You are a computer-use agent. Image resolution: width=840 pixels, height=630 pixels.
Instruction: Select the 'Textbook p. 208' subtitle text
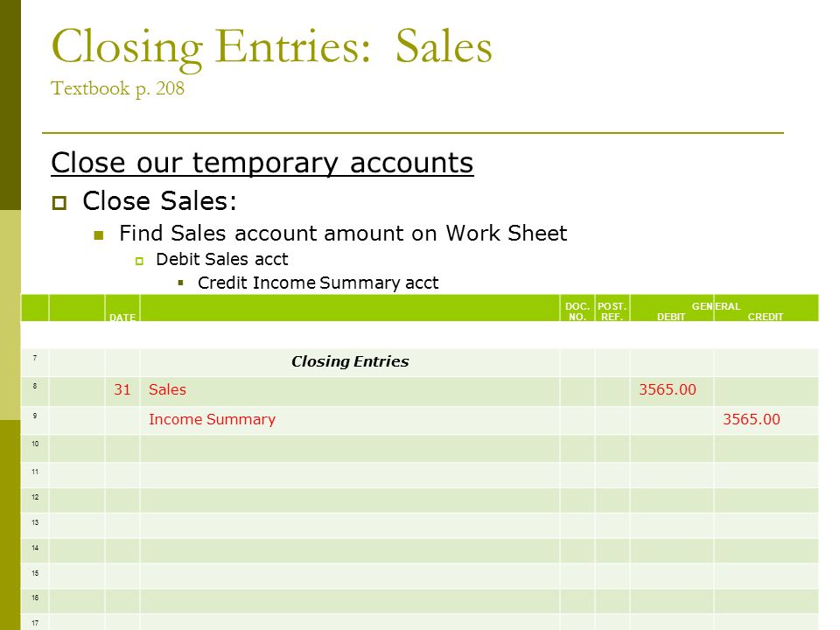point(117,89)
